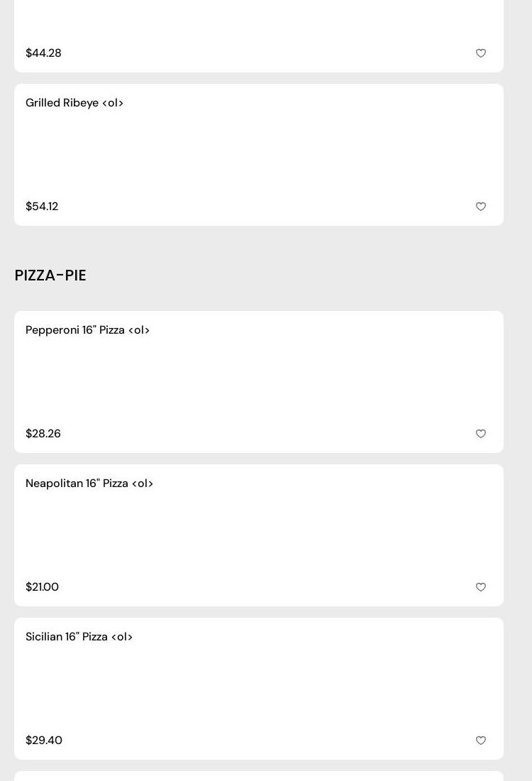Like the Neapolitan 16" Pizza via heart icon
The height and width of the screenshot is (781, 532).
point(481,587)
